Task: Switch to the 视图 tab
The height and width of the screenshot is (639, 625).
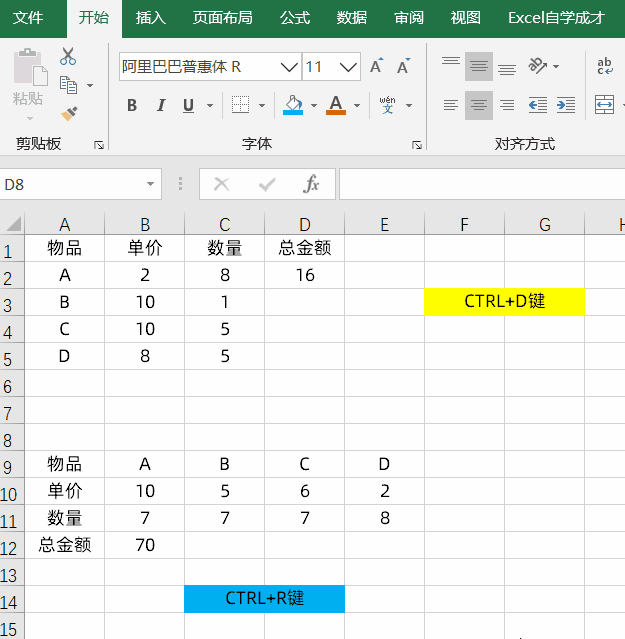Action: point(465,18)
